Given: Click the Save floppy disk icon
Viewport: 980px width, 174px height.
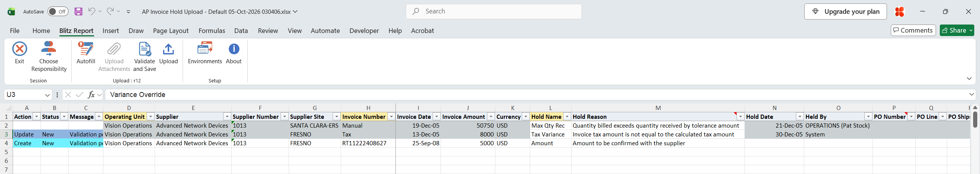Looking at the screenshot, I should coord(78,11).
